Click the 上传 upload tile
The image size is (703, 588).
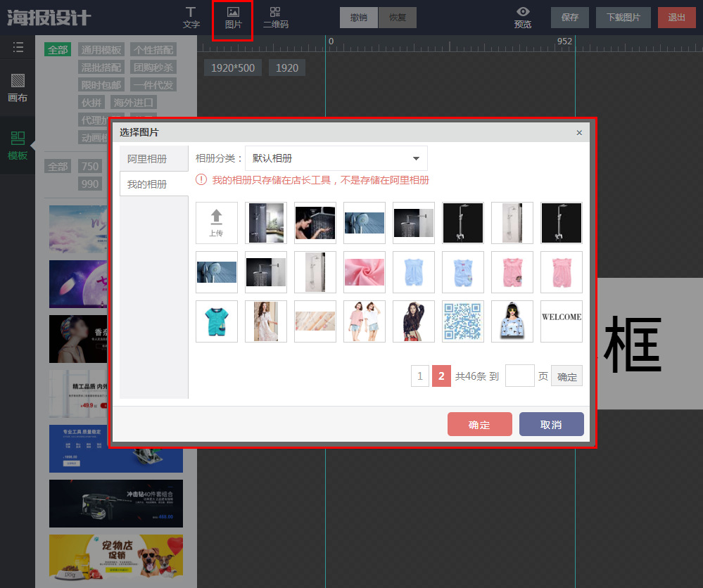(x=217, y=223)
